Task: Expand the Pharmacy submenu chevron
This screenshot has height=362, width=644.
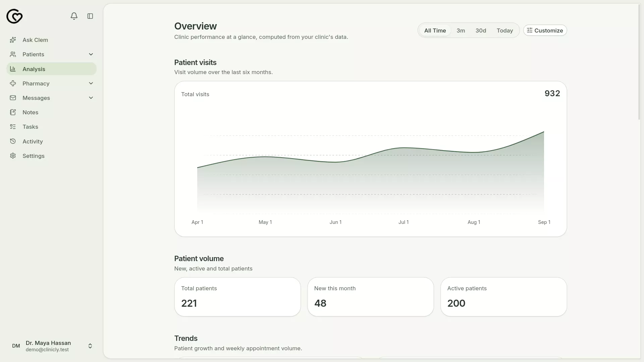Action: [x=91, y=83]
